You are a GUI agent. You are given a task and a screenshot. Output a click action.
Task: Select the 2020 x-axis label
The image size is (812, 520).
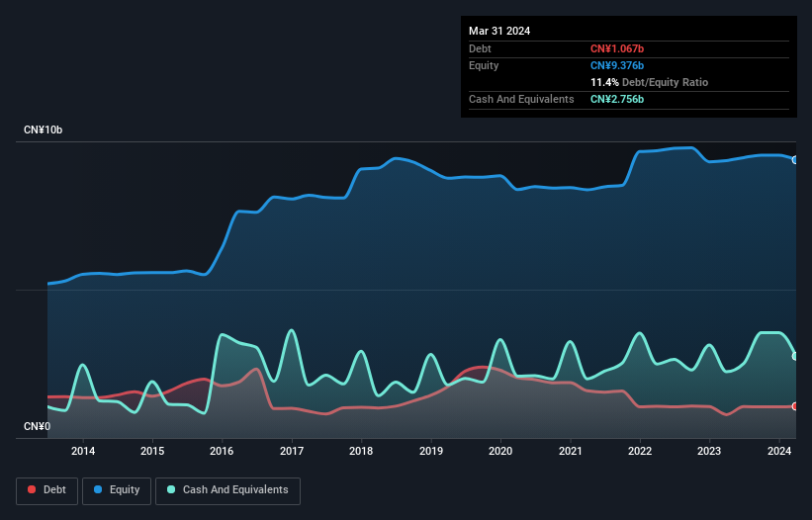[x=500, y=452]
